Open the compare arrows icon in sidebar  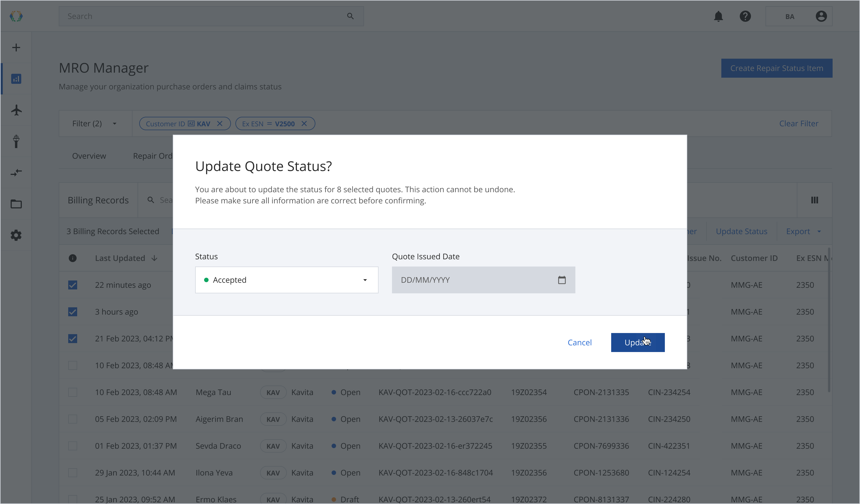point(16,173)
